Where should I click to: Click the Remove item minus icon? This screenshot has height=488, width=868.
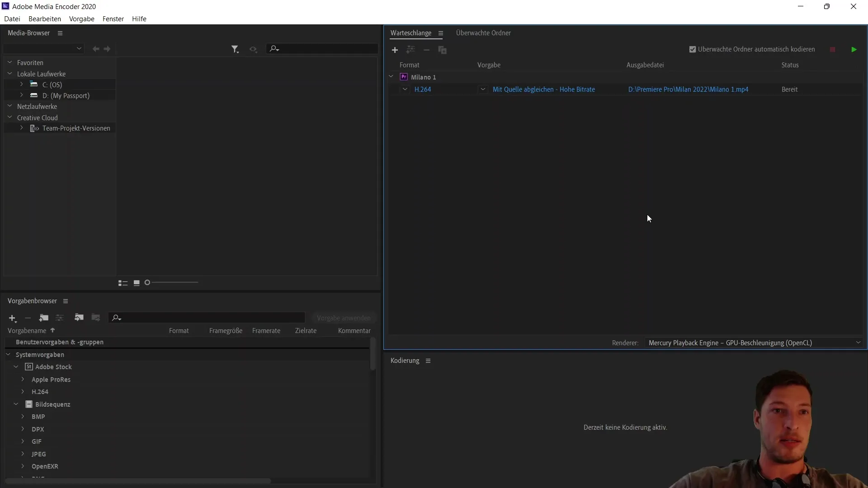426,49
